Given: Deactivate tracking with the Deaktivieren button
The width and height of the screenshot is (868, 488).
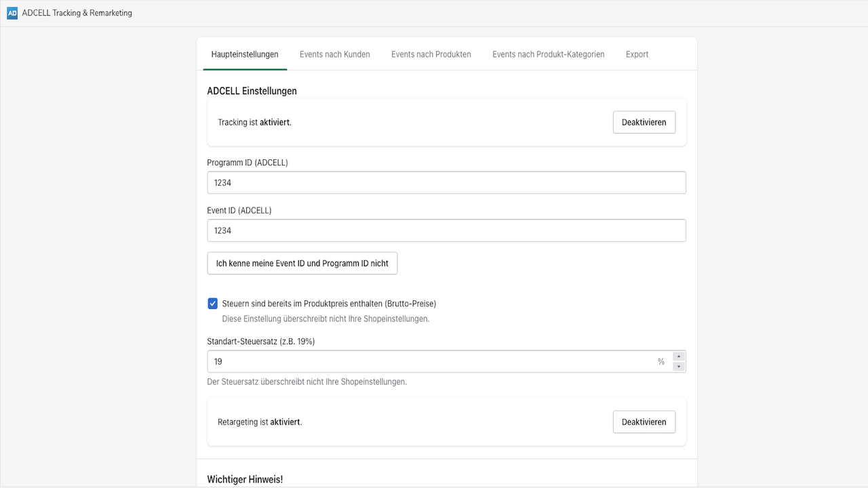Looking at the screenshot, I should [644, 122].
